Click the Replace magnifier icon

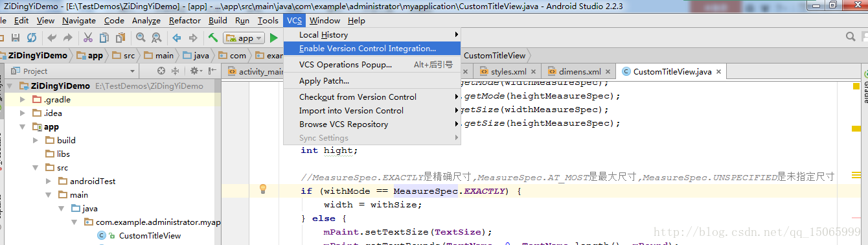156,38
